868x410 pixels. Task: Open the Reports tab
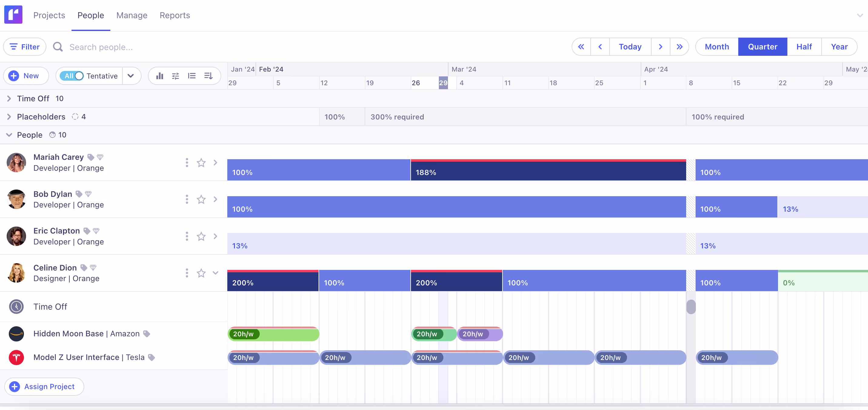pyautogui.click(x=175, y=15)
